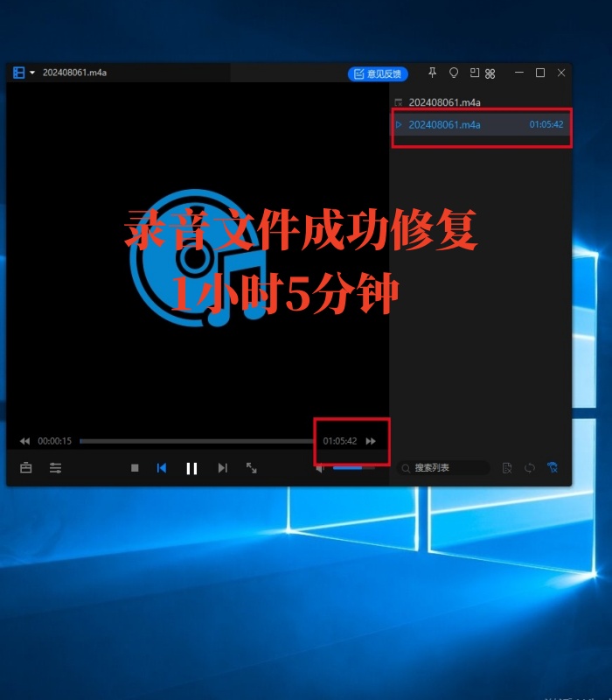The image size is (612, 700).
Task: Click the current time 00:00:15
Action: click(x=54, y=441)
